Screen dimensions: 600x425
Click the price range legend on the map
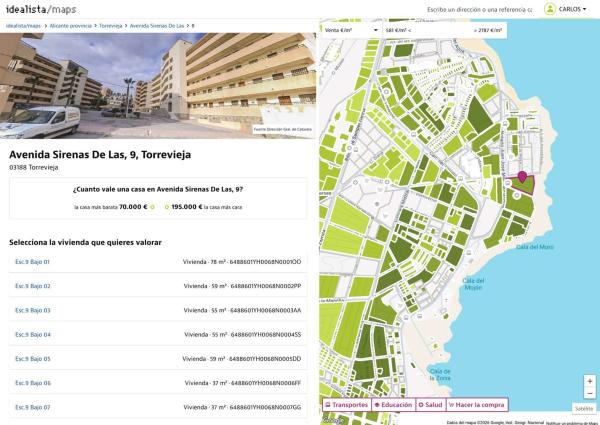click(x=444, y=30)
